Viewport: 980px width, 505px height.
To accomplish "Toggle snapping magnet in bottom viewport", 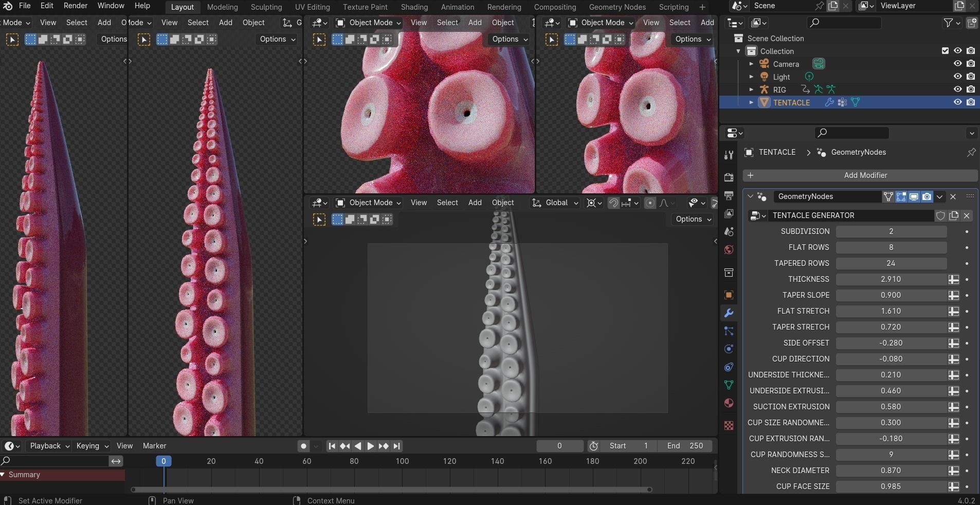I will click(x=613, y=203).
